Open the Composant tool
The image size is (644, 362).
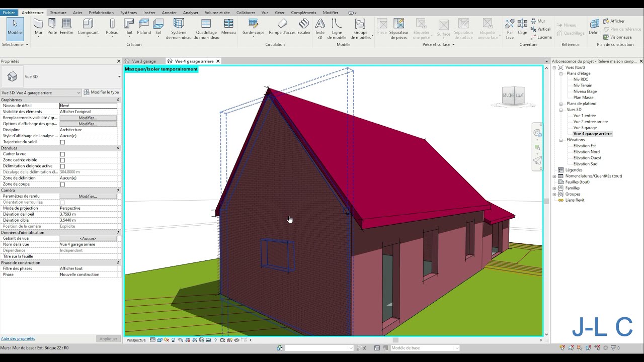coord(88,27)
